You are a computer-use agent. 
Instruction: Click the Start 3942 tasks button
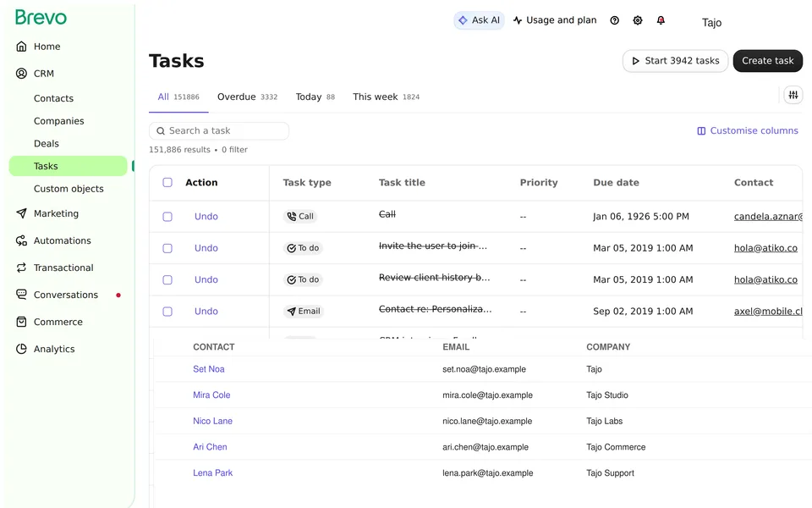click(675, 61)
